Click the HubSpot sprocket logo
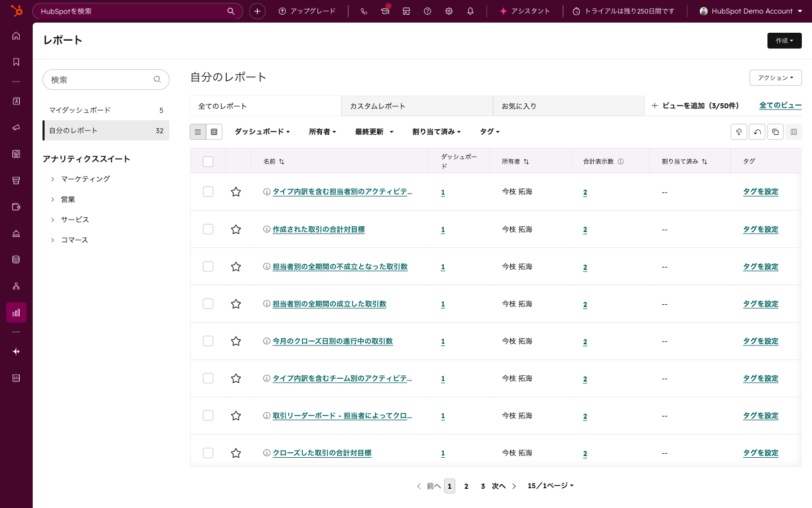Viewport: 812px width, 508px height. tap(16, 11)
